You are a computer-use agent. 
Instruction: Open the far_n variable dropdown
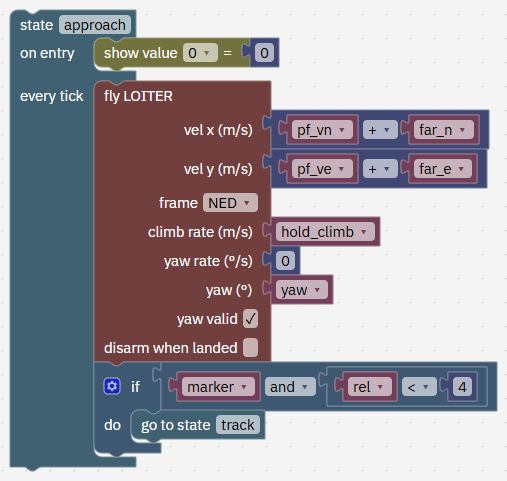[443, 130]
